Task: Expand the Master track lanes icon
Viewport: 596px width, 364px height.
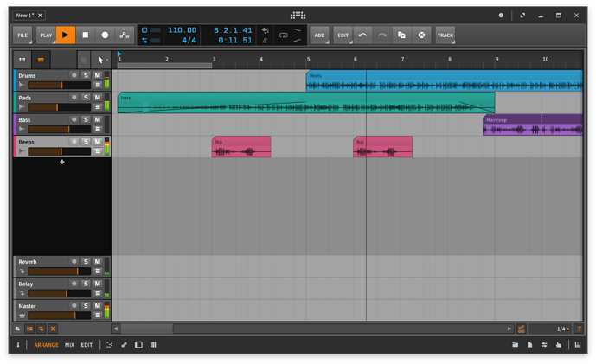Action: pyautogui.click(x=98, y=316)
